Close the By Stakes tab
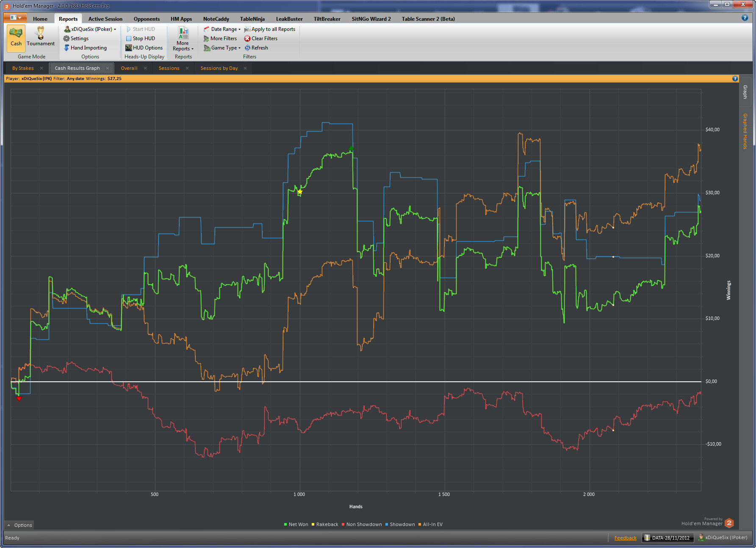 pyautogui.click(x=42, y=68)
